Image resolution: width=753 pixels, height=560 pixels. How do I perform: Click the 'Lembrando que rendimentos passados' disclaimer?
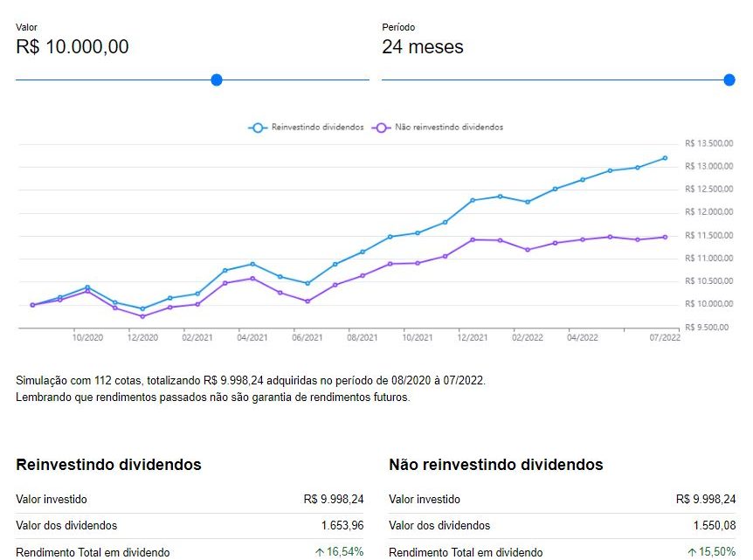pos(213,398)
